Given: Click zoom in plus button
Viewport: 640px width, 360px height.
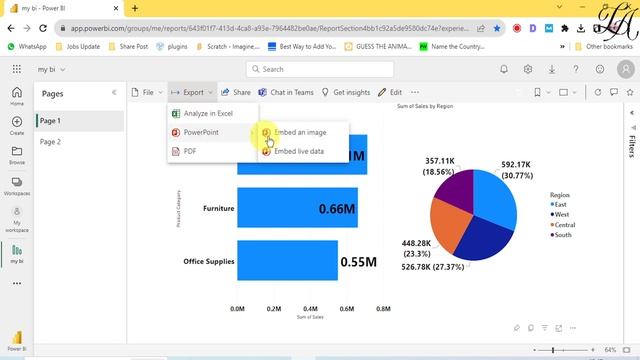Looking at the screenshot, I should [x=593, y=350].
